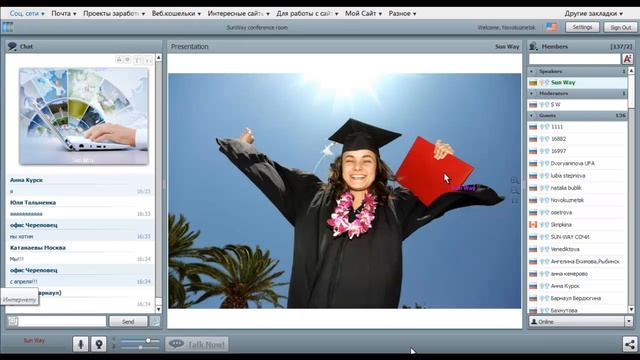Image resolution: width=640 pixels, height=360 pixels.
Task: Click the laptop image thumbnail in chat
Action: tap(84, 116)
